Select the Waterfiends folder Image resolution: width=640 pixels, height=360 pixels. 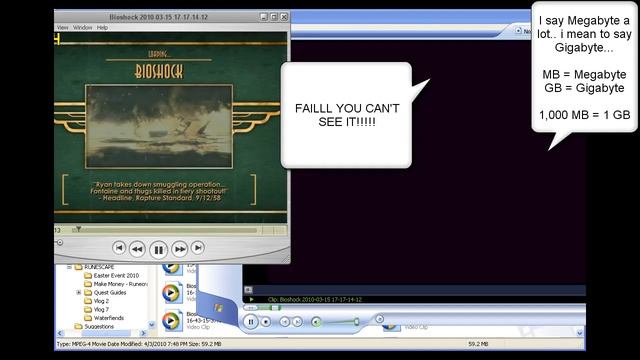tap(109, 318)
